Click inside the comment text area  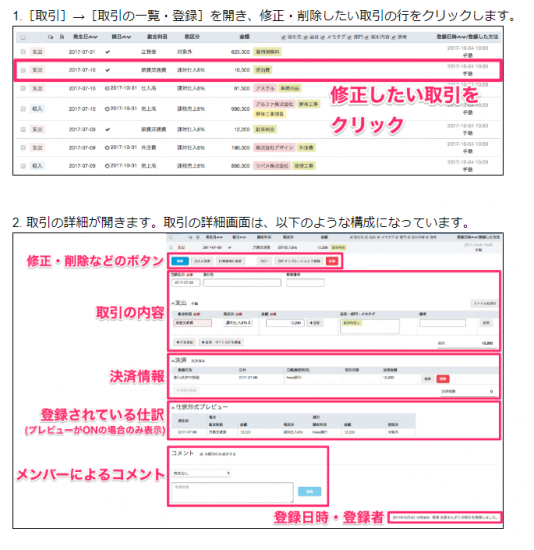(x=232, y=492)
